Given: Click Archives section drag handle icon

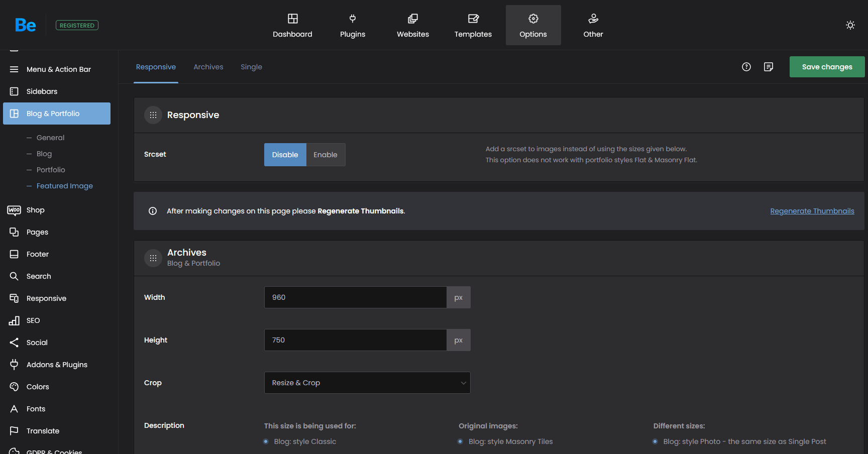Looking at the screenshot, I should (x=153, y=258).
